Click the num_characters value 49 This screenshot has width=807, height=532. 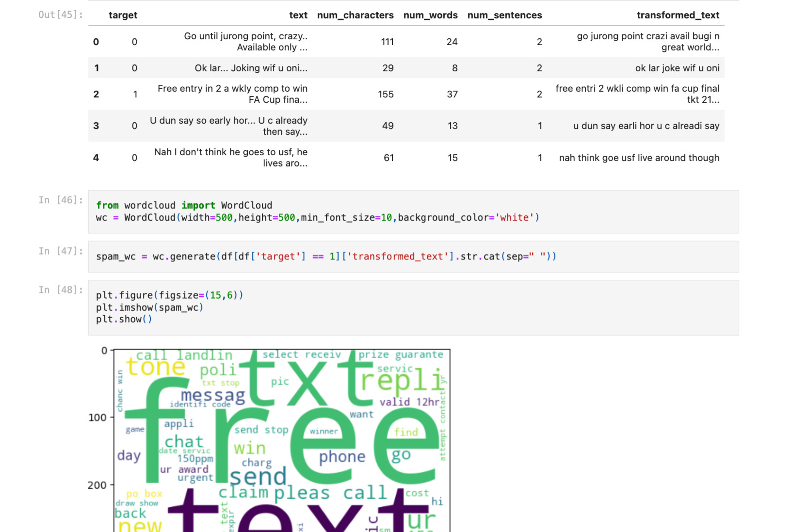(x=388, y=126)
